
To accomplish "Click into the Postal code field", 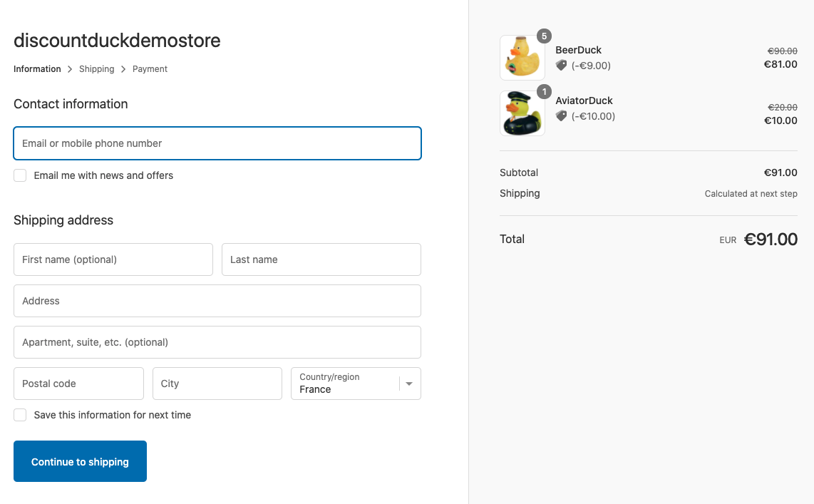I will point(78,384).
